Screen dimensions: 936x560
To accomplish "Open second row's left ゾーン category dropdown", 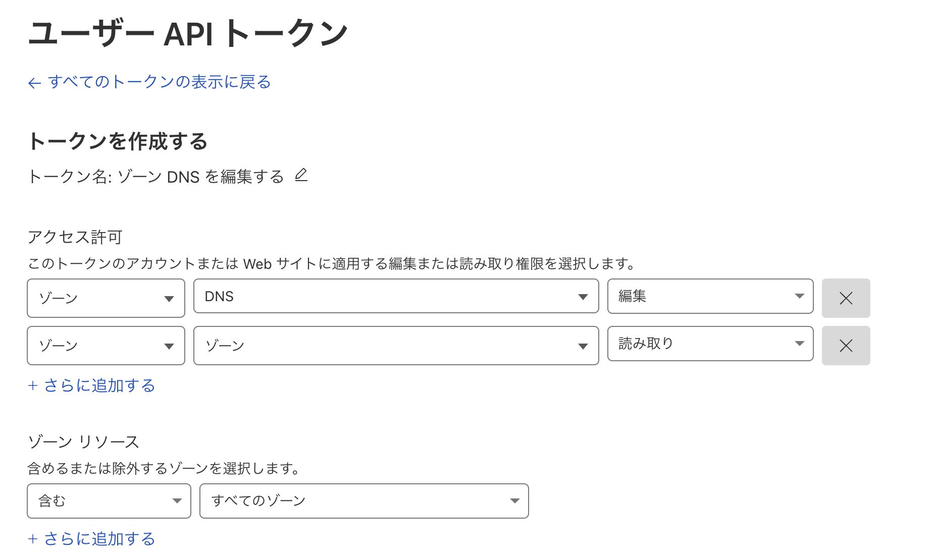I will (x=106, y=346).
